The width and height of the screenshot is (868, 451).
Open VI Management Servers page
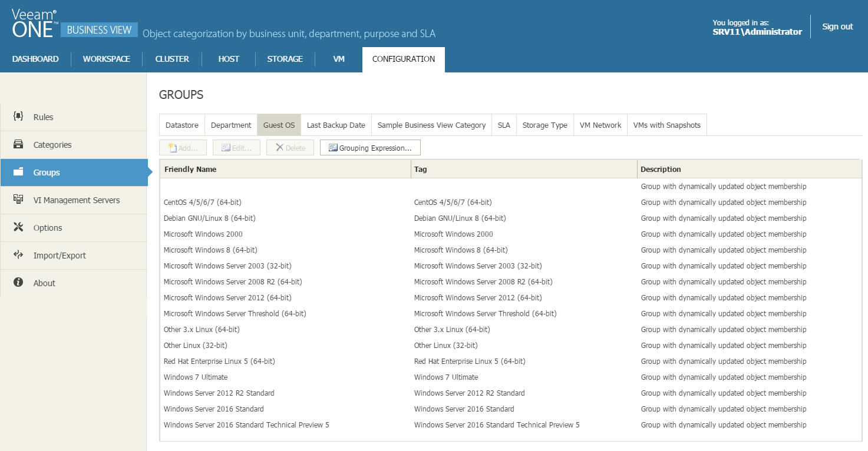tap(74, 200)
